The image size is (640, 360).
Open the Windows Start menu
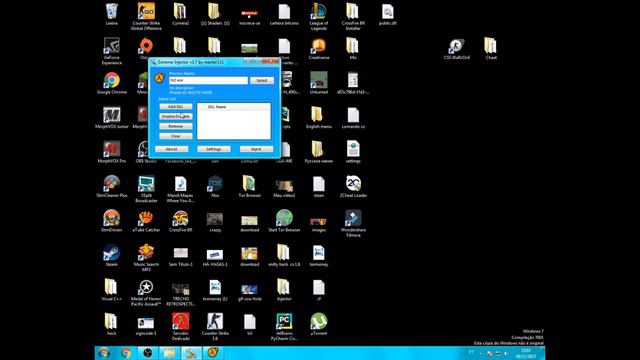click(x=104, y=353)
